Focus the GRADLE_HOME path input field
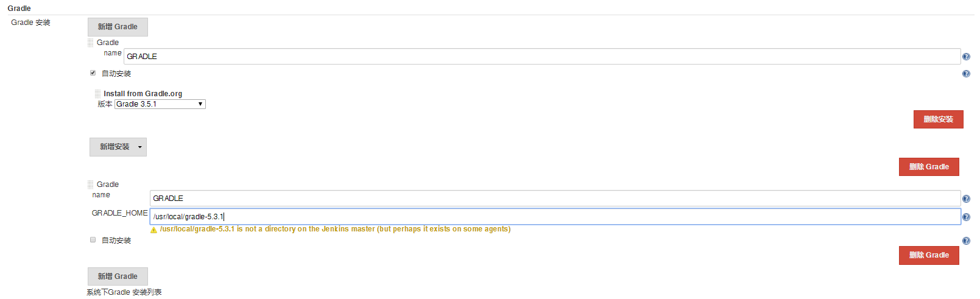 click(555, 217)
